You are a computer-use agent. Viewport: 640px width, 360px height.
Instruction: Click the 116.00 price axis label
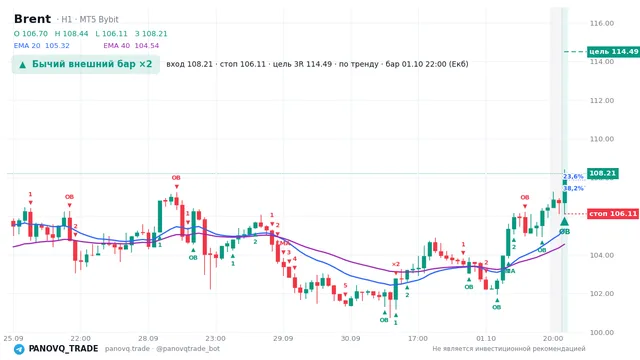[602, 23]
